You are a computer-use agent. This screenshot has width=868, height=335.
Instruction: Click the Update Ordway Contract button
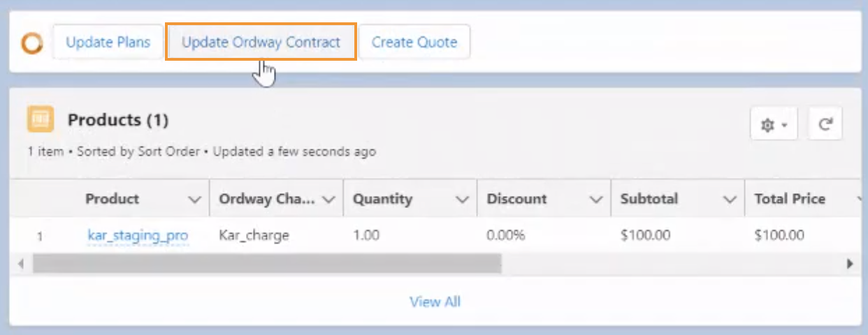pos(261,42)
